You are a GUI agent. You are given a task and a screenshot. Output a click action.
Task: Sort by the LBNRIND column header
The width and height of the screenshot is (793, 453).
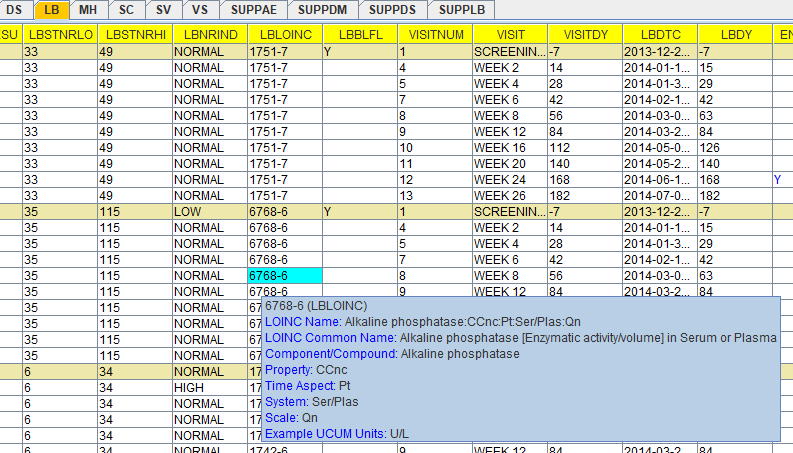207,35
